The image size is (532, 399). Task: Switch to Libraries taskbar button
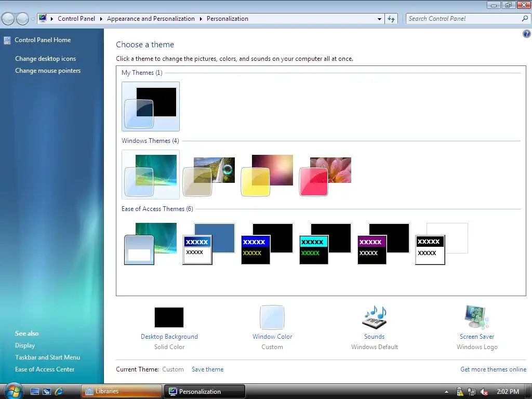click(121, 392)
